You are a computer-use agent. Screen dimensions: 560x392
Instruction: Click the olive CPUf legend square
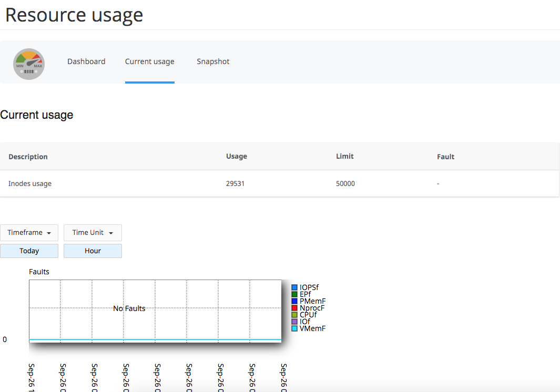293,315
